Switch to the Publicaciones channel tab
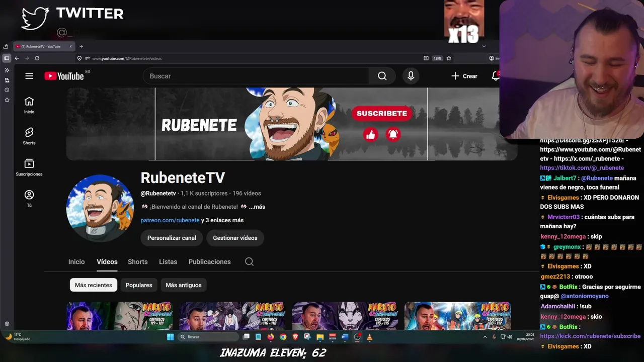The height and width of the screenshot is (362, 644). tap(209, 261)
